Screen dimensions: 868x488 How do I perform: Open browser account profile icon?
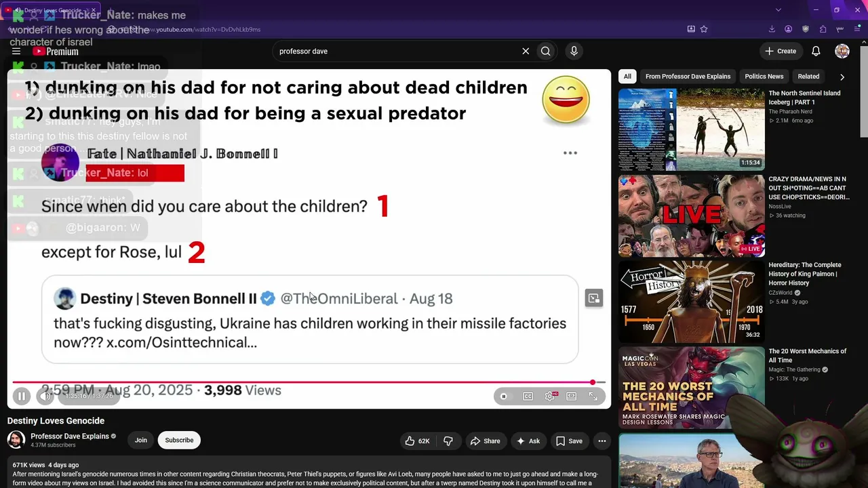(x=789, y=29)
